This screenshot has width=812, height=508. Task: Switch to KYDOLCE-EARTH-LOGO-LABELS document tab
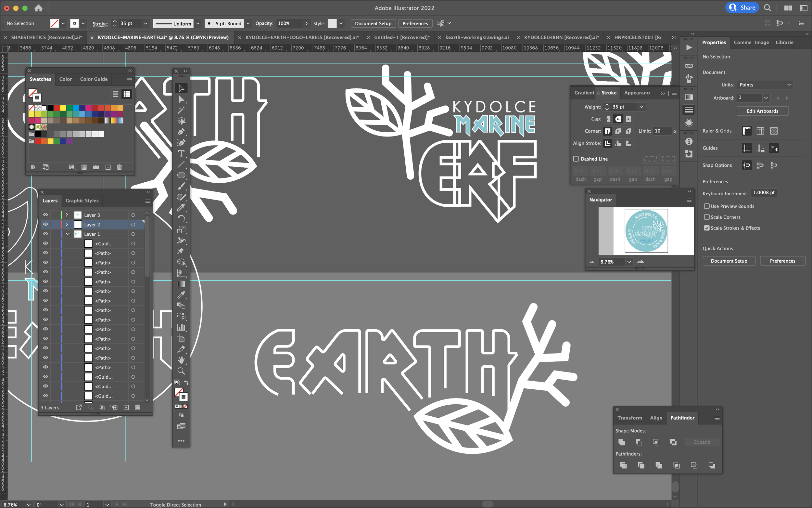pos(302,37)
